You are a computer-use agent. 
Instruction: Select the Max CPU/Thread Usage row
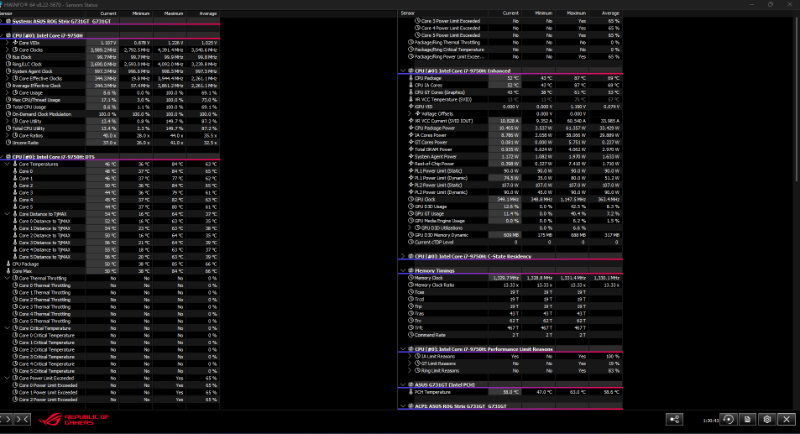click(110, 100)
